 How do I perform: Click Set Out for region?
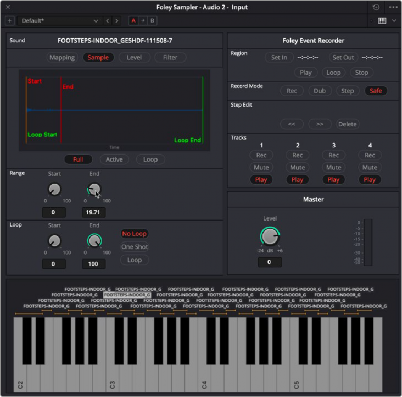click(x=343, y=57)
